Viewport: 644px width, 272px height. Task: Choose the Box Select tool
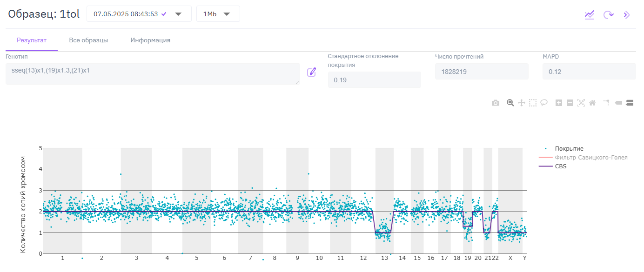point(533,103)
